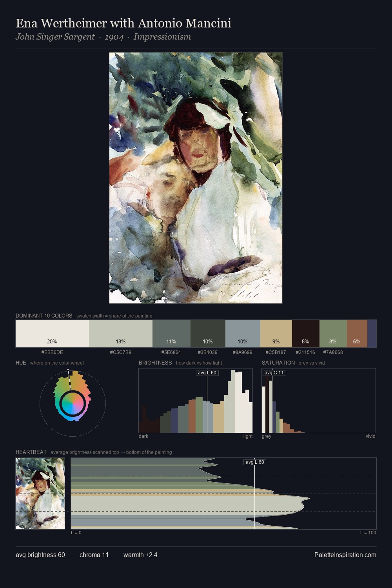
Task: Click the title 'Ena Wertheimer with Antonio Mancini'
Action: click(123, 23)
